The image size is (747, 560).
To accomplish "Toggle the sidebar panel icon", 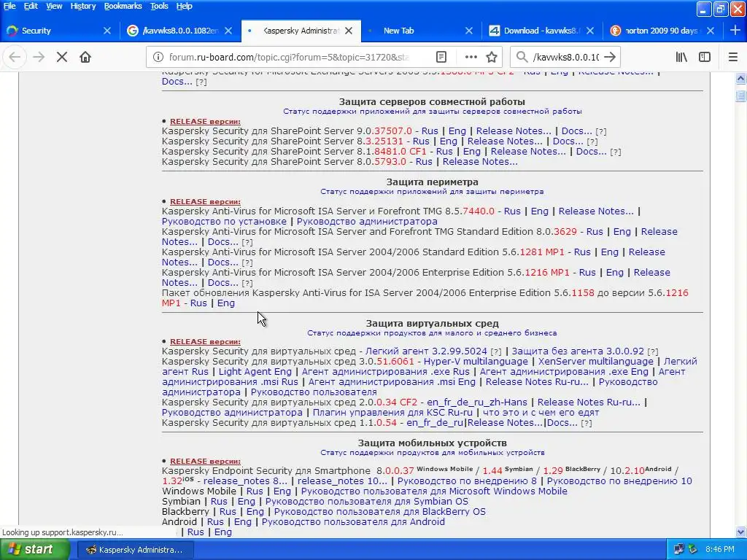I will [705, 57].
